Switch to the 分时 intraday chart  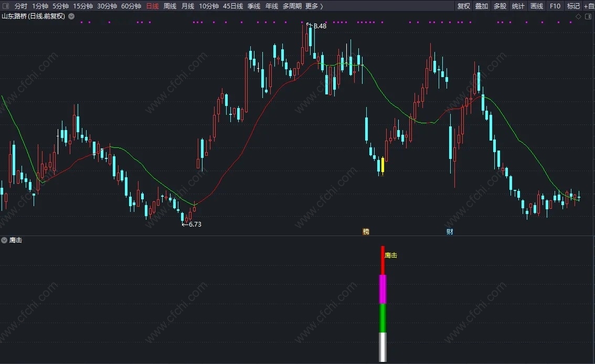click(21, 6)
